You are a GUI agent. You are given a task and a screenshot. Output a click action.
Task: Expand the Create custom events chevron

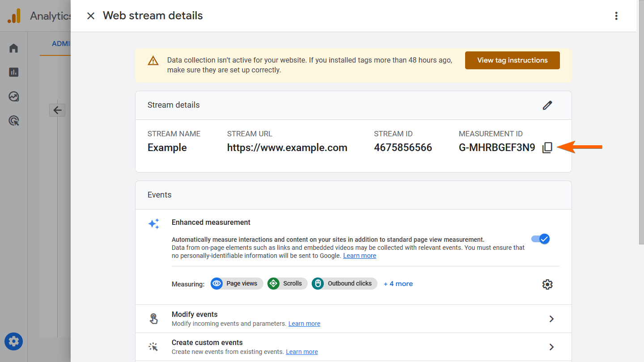[x=551, y=347]
